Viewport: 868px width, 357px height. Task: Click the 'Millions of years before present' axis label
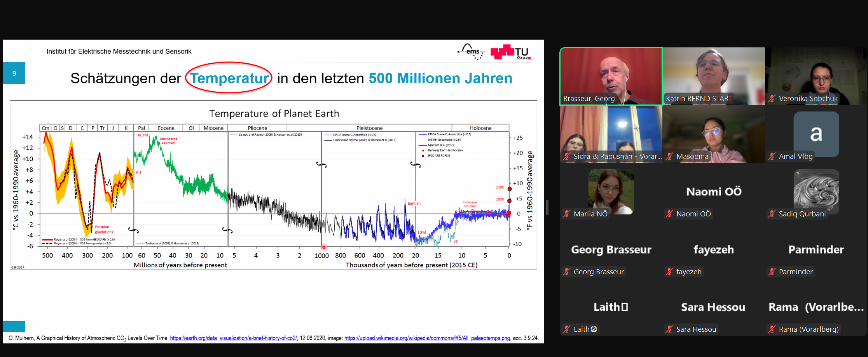(180, 265)
